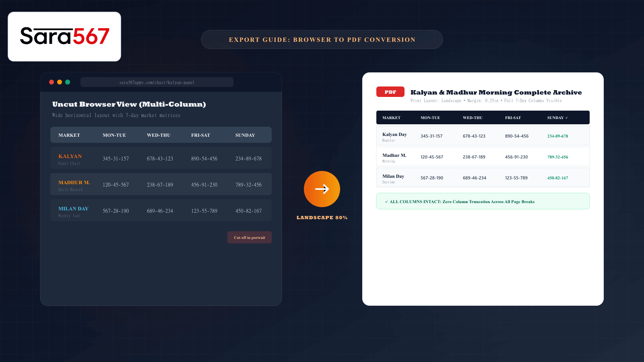644x362 pixels.
Task: Click the sara567apps.com address bar
Action: (x=157, y=82)
